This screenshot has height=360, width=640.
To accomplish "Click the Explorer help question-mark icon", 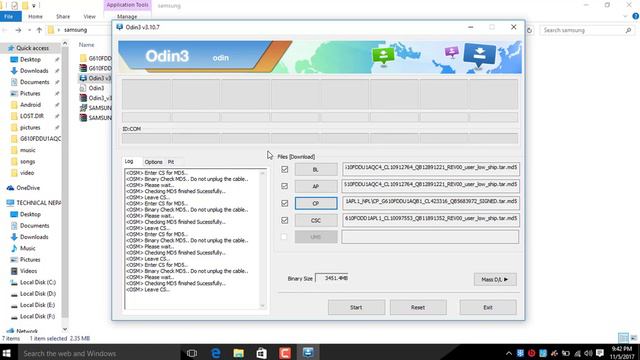I will (635, 16).
